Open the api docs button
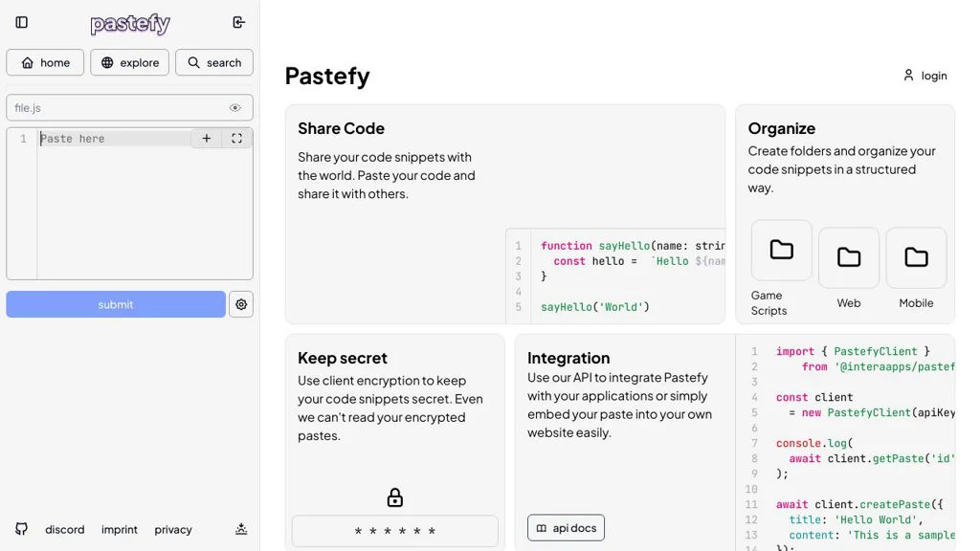 click(x=566, y=528)
